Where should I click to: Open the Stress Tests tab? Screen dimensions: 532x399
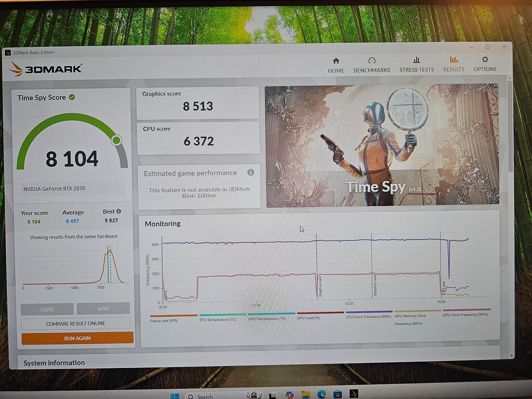coord(417,64)
